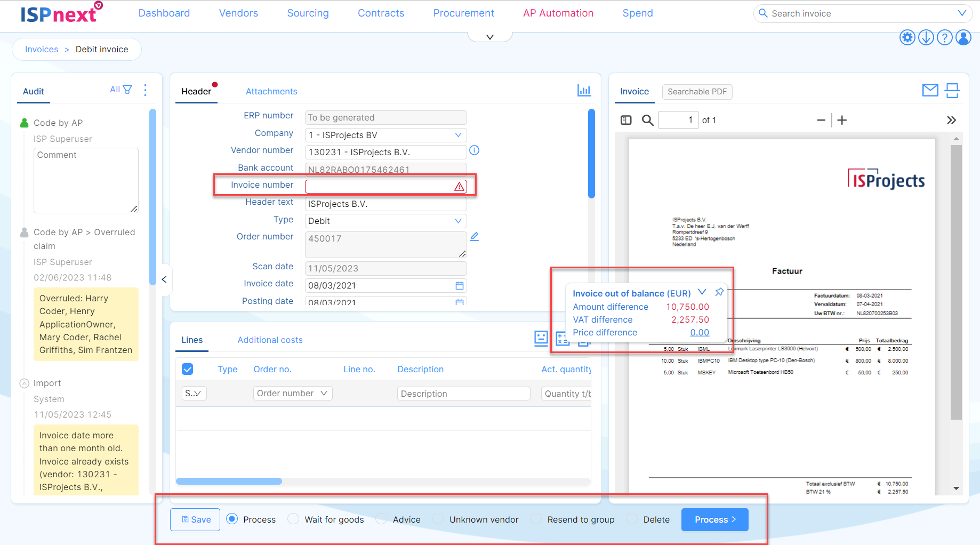
Task: Zoom out the PDF with minus icon
Action: pos(821,121)
